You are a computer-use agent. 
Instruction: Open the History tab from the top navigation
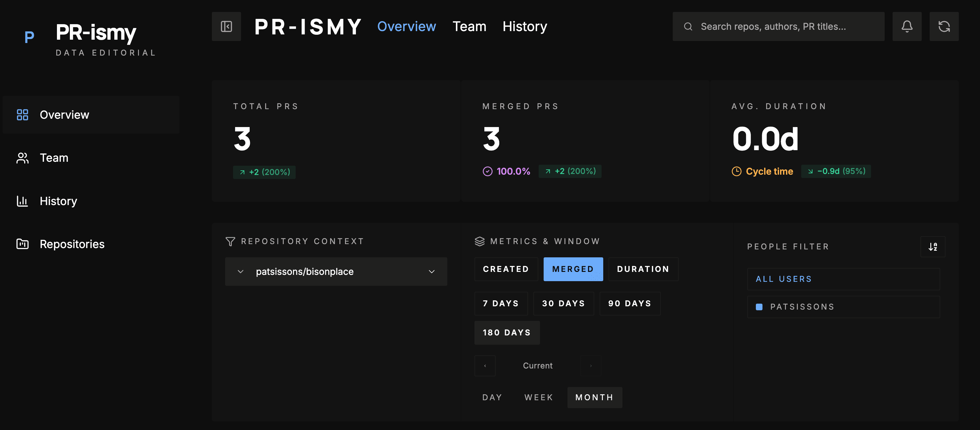525,26
